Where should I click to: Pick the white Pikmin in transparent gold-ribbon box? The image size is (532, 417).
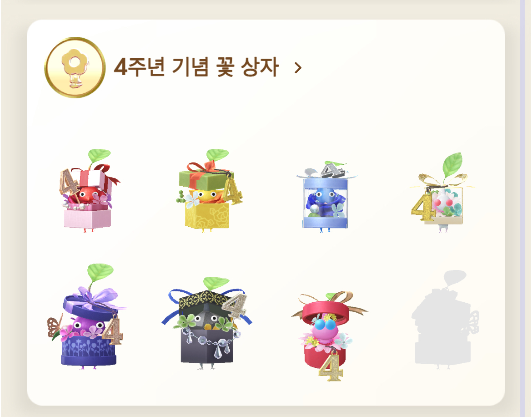[442, 193]
